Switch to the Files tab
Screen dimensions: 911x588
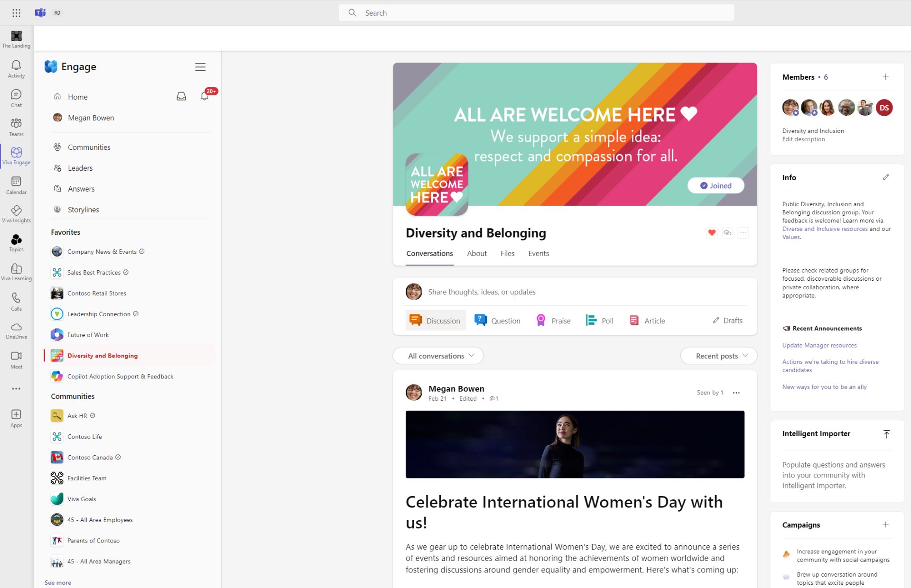click(507, 254)
